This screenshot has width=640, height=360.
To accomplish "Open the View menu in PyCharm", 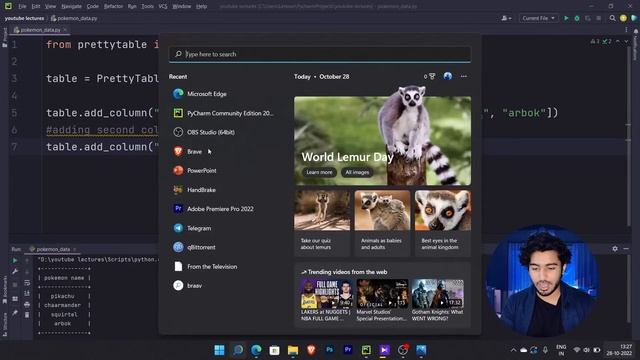I will pos(50,6).
